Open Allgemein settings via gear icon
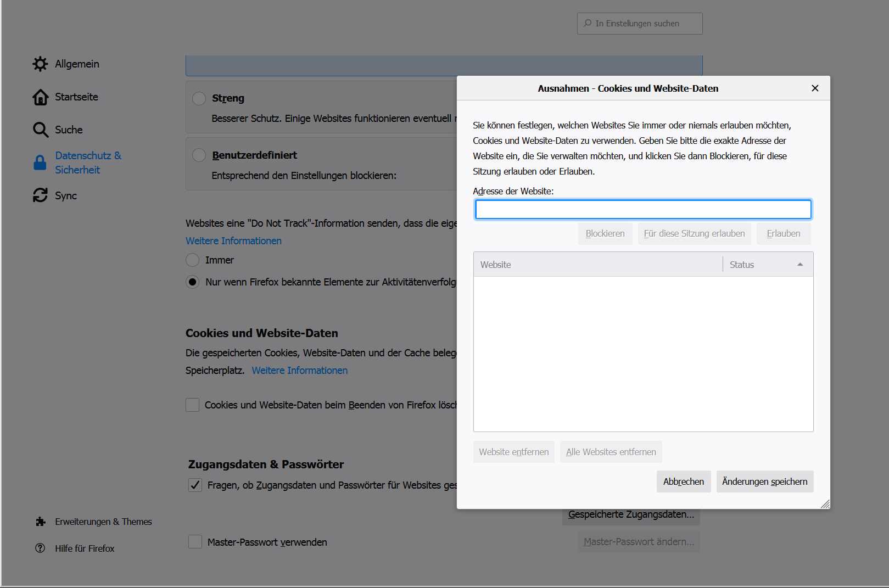The width and height of the screenshot is (889, 588). point(40,64)
